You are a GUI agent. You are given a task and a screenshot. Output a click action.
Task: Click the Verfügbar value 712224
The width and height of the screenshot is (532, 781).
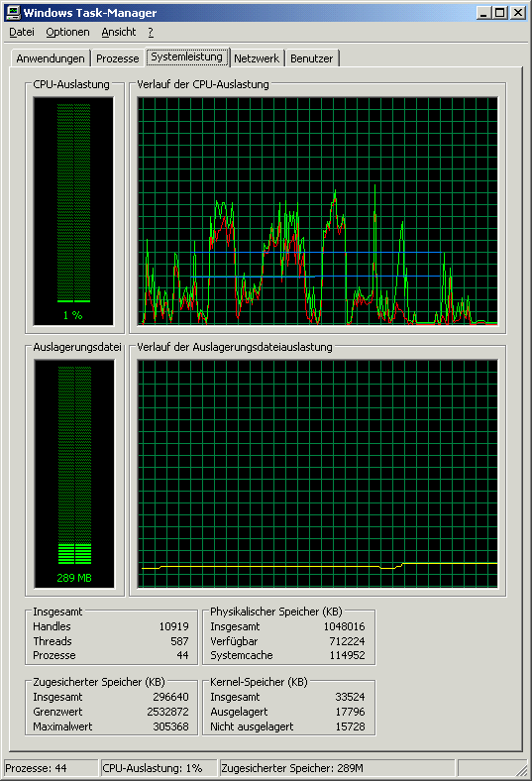(x=347, y=641)
